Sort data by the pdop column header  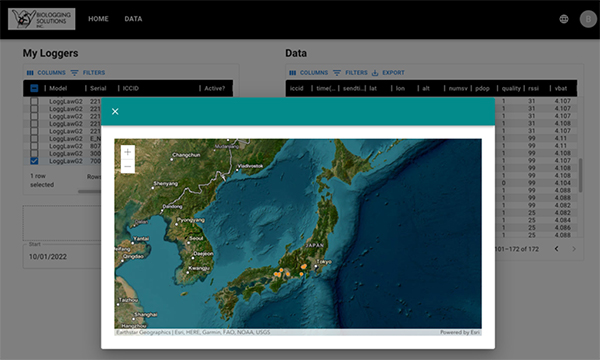[x=483, y=88]
